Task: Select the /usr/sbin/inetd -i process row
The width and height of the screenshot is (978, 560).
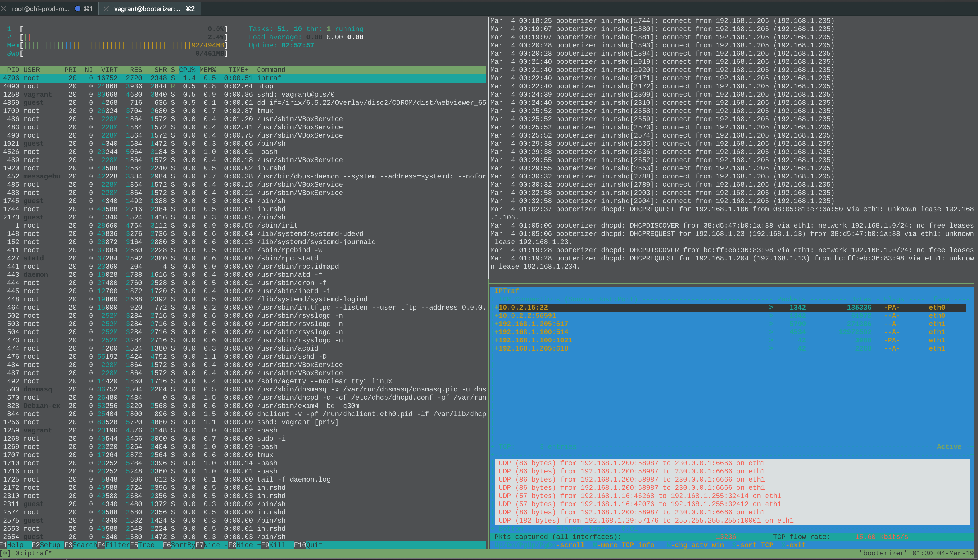Action: (243, 291)
